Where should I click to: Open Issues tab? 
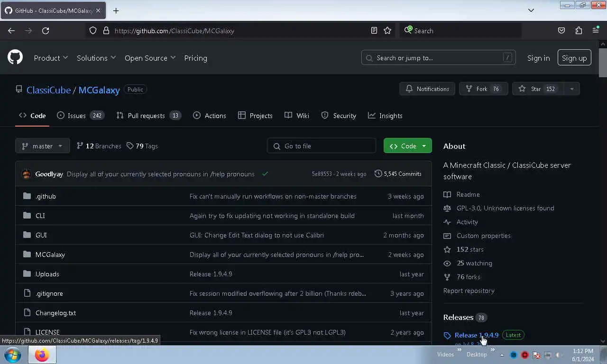[81, 116]
